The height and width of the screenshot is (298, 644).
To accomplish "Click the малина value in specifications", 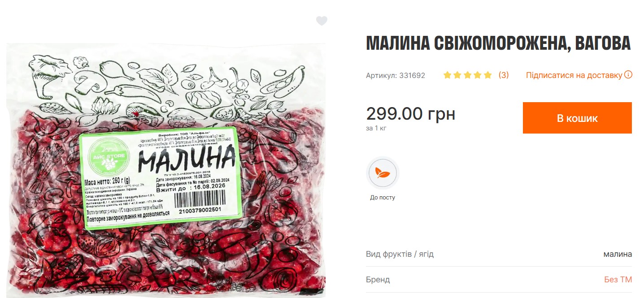I will coord(618,254).
